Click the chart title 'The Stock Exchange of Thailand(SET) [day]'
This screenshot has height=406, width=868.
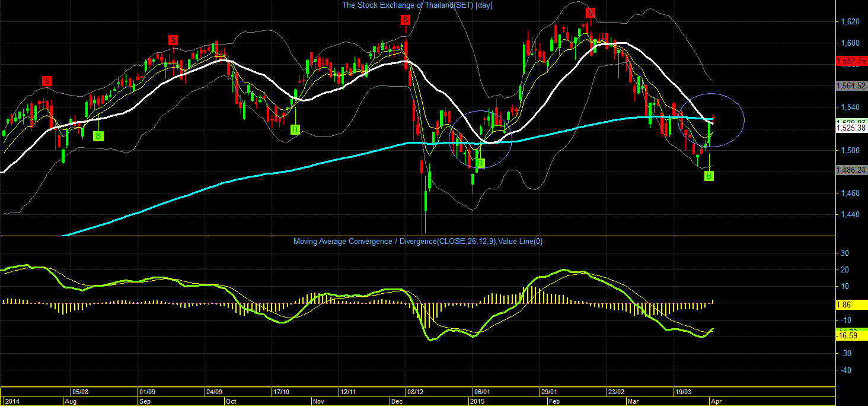point(417,5)
